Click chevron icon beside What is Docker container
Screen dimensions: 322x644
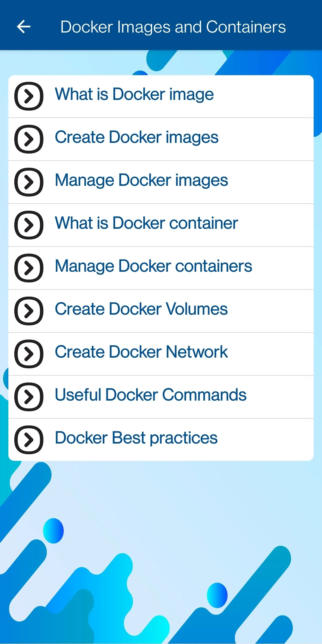[29, 225]
